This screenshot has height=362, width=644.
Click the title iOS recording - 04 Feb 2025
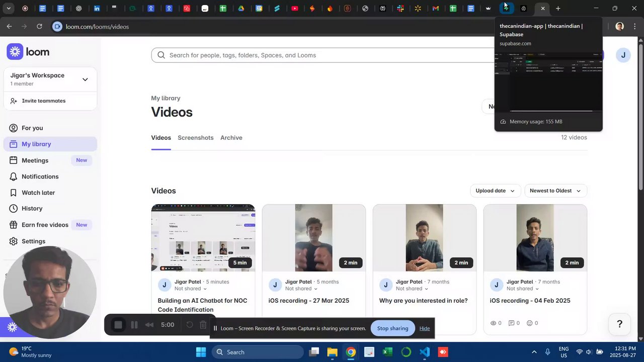[530, 301]
